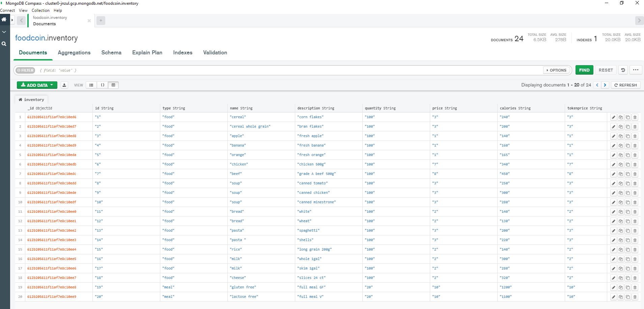
Task: Expand the chevron in the left sidebar
Action: click(x=4, y=32)
